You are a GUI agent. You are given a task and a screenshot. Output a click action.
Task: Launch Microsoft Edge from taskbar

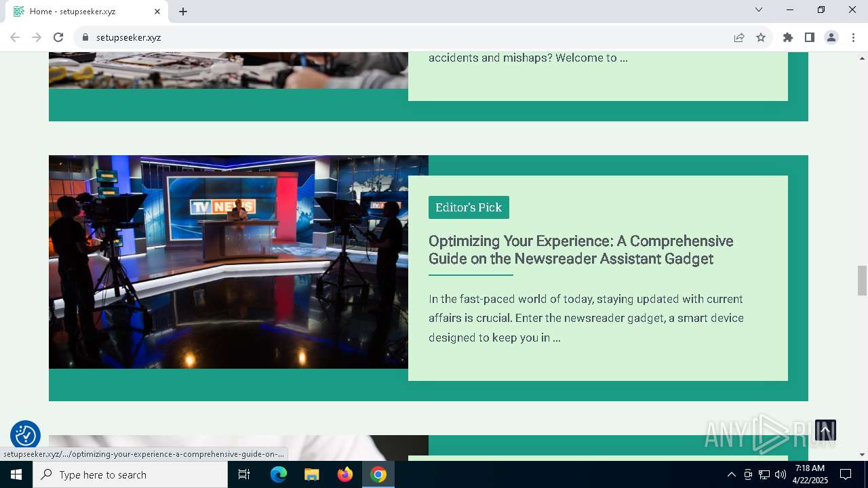[x=279, y=474]
